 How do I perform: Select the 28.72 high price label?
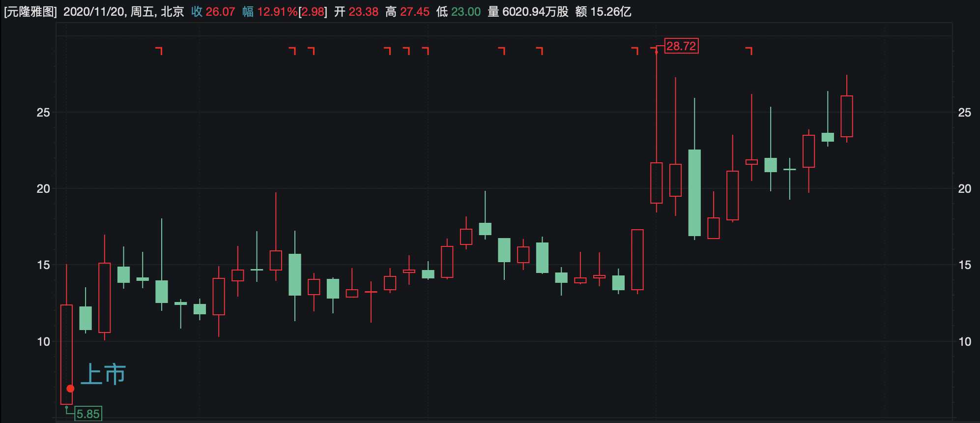tap(681, 46)
